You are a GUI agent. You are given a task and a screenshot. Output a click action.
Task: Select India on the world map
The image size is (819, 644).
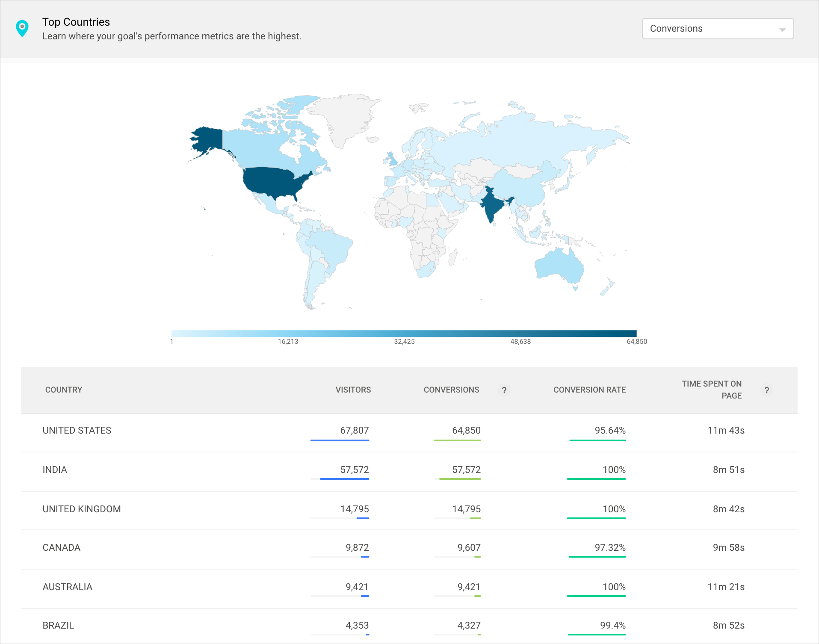(492, 206)
